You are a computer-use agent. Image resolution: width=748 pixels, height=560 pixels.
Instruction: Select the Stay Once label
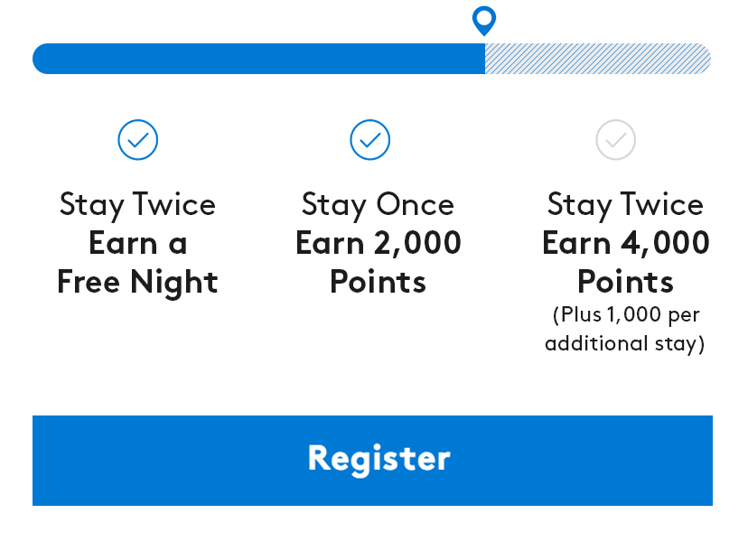378,204
